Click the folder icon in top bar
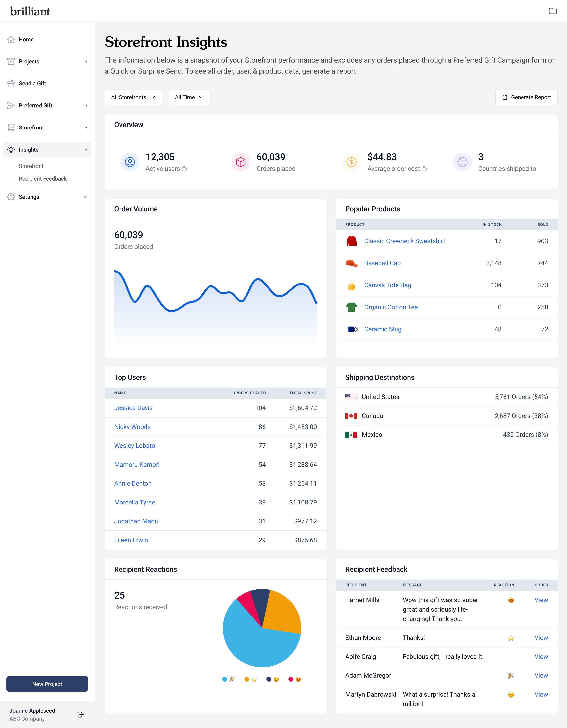The width and height of the screenshot is (567, 728). (553, 11)
